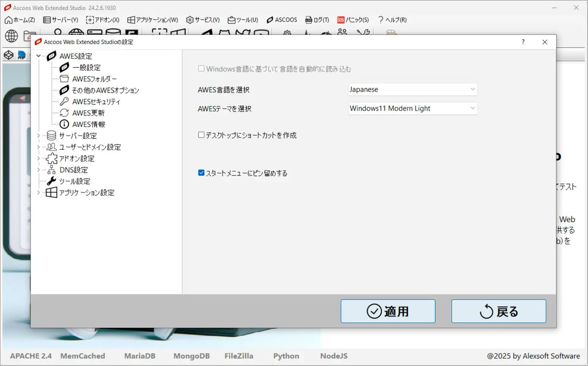Uncheck スタートメニューにピン留めする option
This screenshot has height=366, width=588.
click(x=201, y=173)
